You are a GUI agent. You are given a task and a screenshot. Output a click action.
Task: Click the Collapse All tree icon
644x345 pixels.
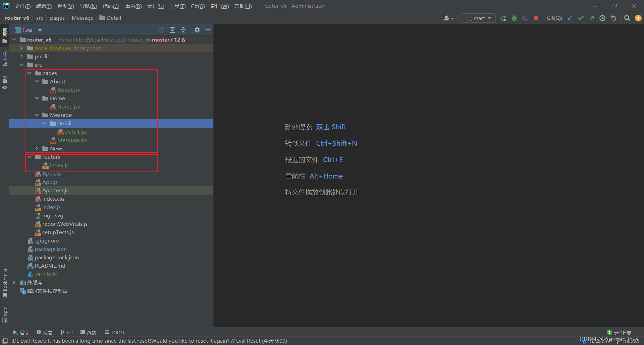183,30
